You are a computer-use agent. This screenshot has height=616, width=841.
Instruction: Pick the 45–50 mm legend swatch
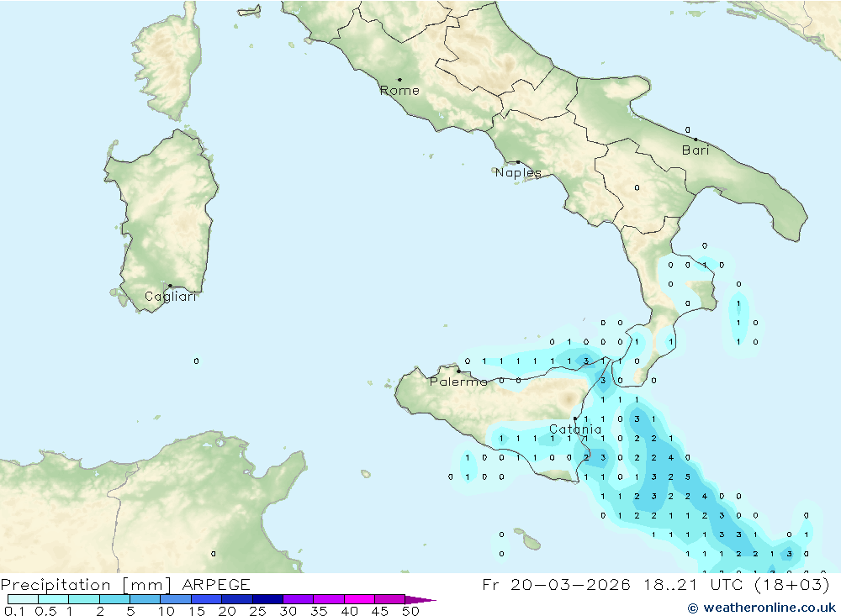[x=390, y=599]
